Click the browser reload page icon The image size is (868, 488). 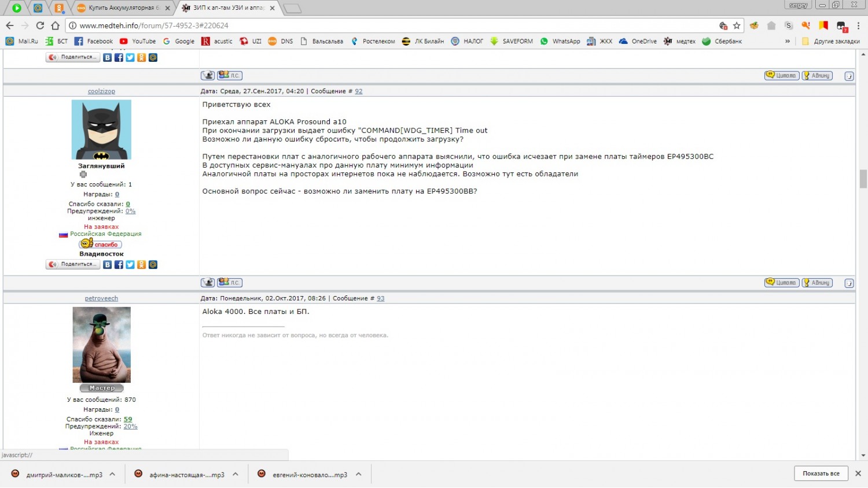[40, 25]
